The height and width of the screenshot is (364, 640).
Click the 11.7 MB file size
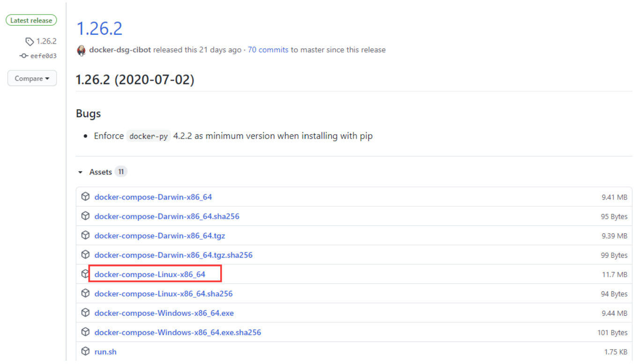point(615,274)
